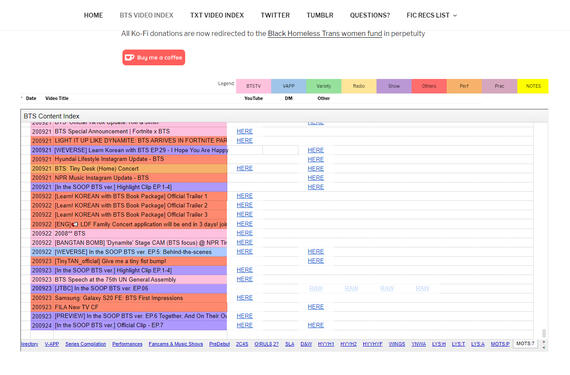Open HERE link for Fortnite x BTS Special Announcement
Viewport: 570px width, 375px height.
tap(244, 131)
